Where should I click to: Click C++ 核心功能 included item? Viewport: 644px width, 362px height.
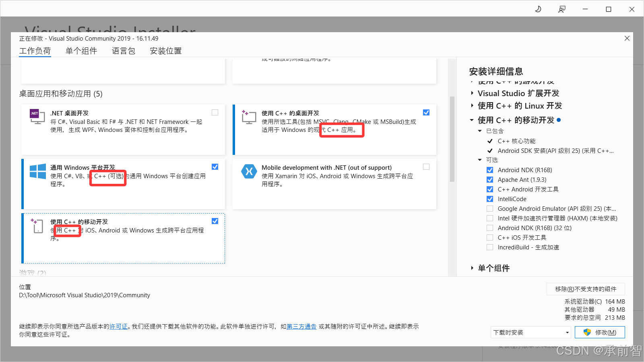[516, 141]
